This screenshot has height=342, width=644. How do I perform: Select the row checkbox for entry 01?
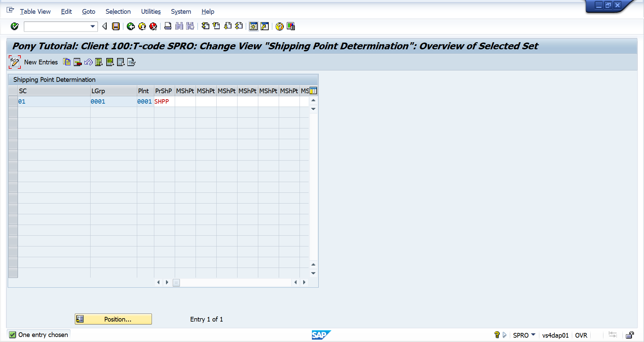[13, 101]
